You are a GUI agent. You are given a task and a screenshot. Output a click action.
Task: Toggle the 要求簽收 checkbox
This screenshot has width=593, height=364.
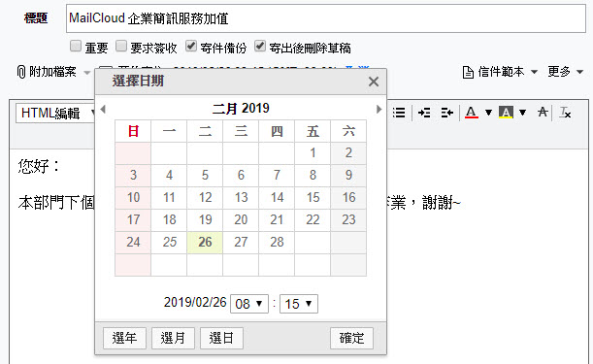coord(121,47)
